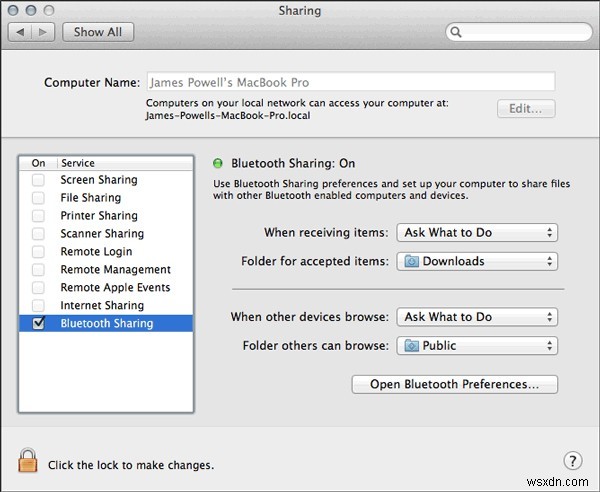
Task: Click the green Bluetooth Sharing status indicator
Action: (x=218, y=163)
